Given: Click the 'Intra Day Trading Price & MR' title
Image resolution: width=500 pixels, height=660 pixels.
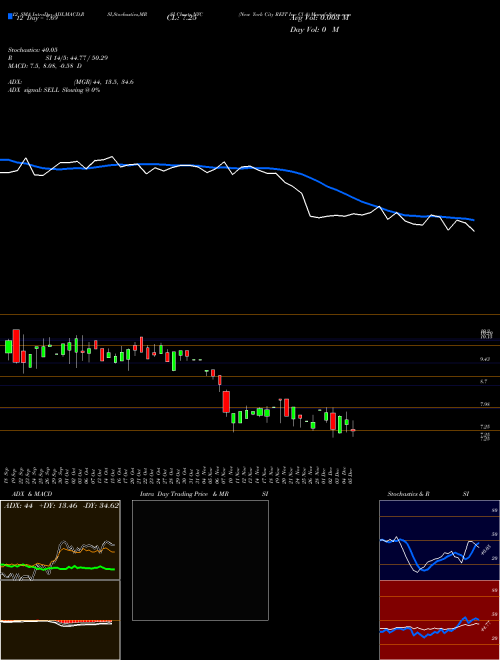Looking at the screenshot, I should [184, 494].
